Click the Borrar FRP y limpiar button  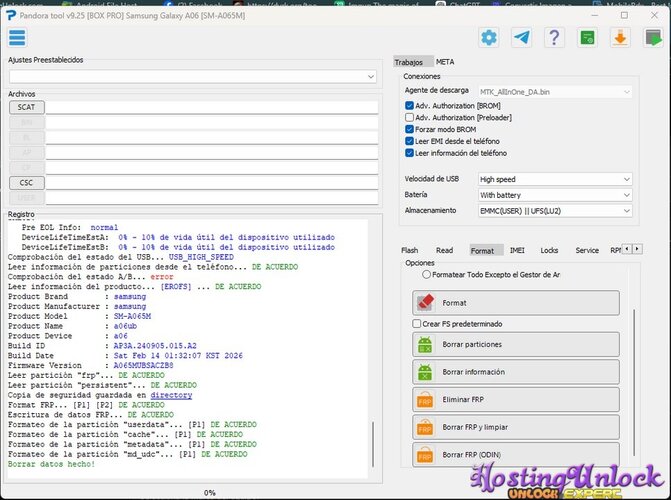[516, 427]
